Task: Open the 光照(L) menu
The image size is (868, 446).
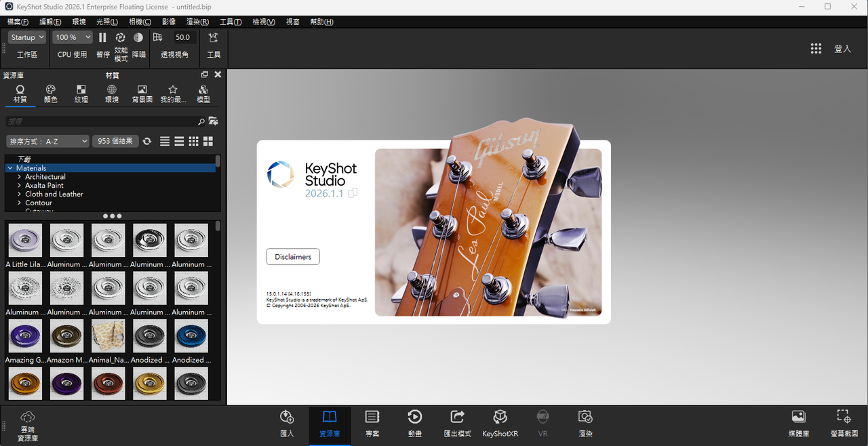Action: (106, 22)
